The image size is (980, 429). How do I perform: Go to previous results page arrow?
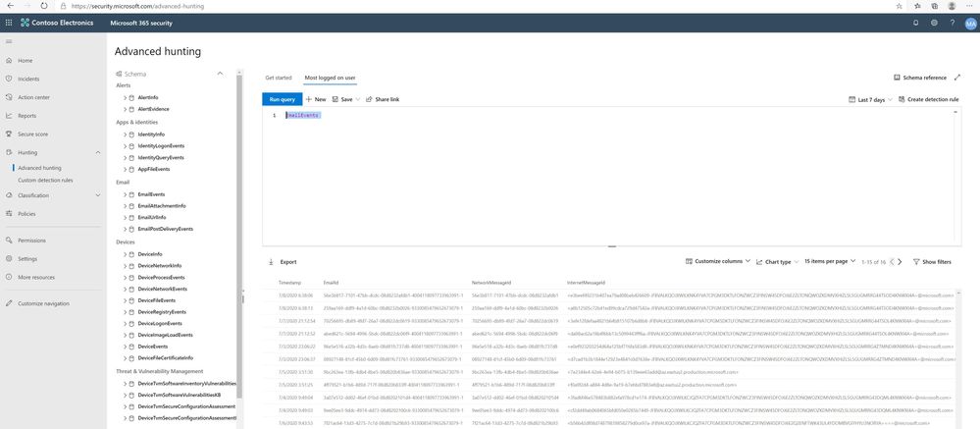[x=892, y=262]
